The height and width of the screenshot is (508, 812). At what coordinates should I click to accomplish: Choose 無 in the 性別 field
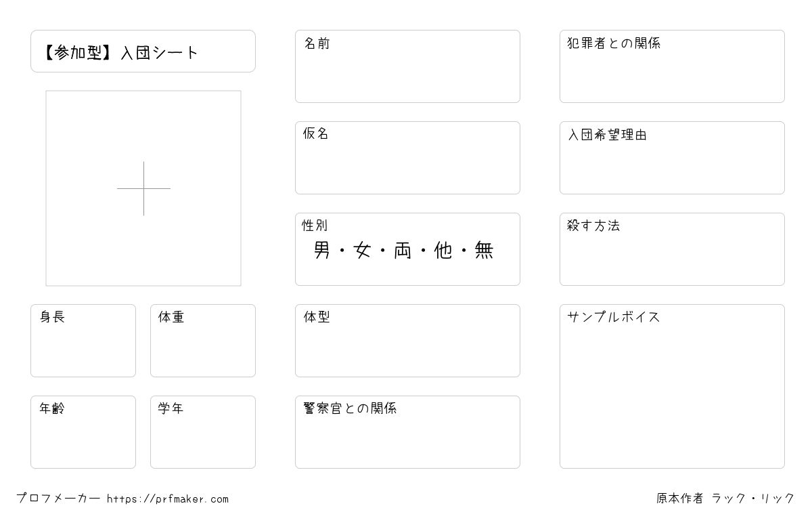pos(484,251)
